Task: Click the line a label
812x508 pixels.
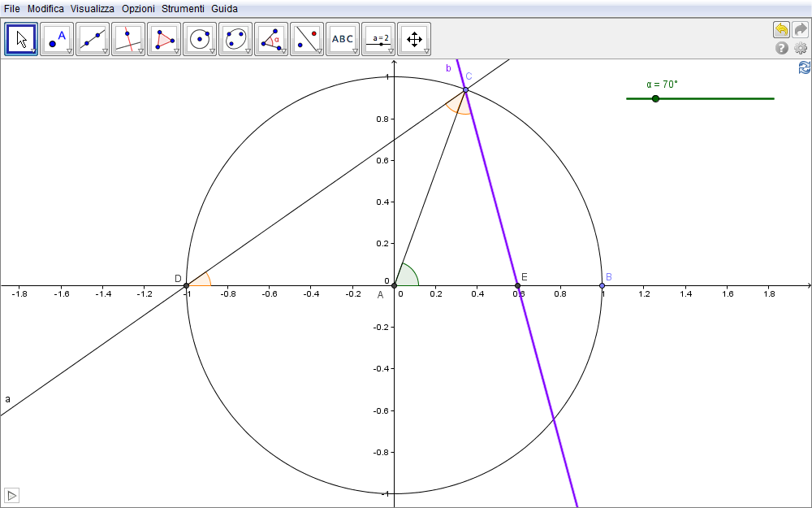Action: (8, 399)
